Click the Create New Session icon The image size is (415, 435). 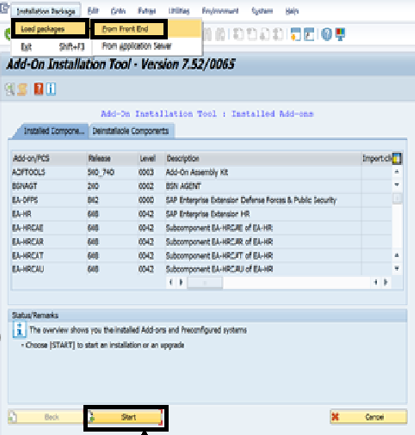click(296, 34)
